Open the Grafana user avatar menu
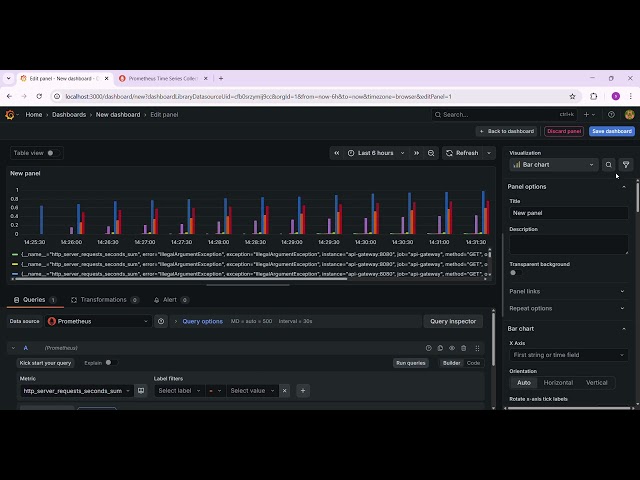Screen dimensions: 640x480 [629, 115]
